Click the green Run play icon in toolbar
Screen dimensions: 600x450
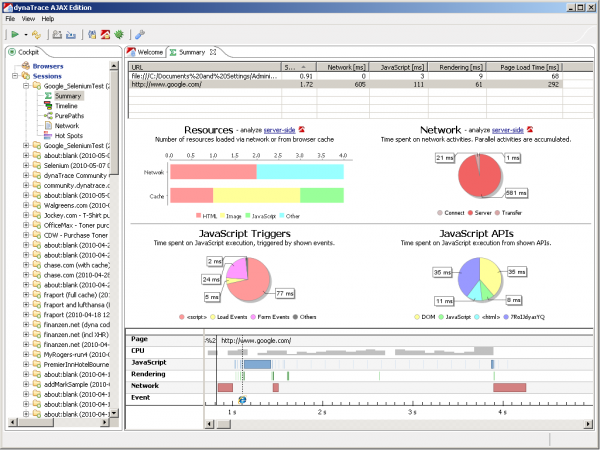click(x=15, y=34)
